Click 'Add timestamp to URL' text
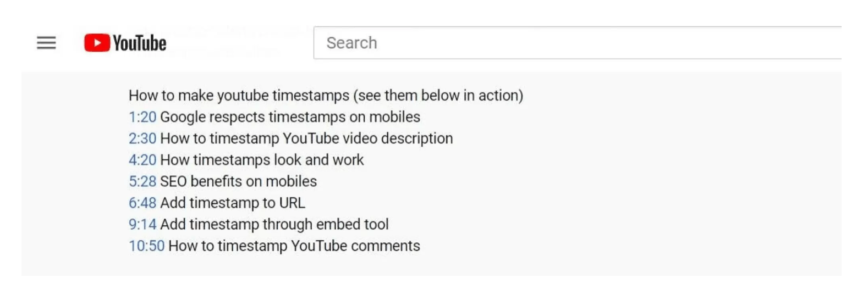 pos(232,203)
